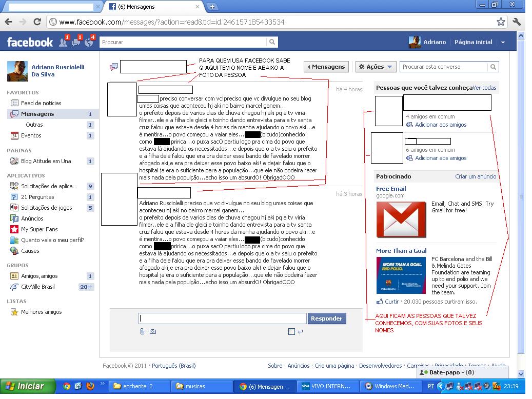Image resolution: width=532 pixels, height=399 pixels.
Task: Click the Anúncios app icon
Action: (x=14, y=219)
